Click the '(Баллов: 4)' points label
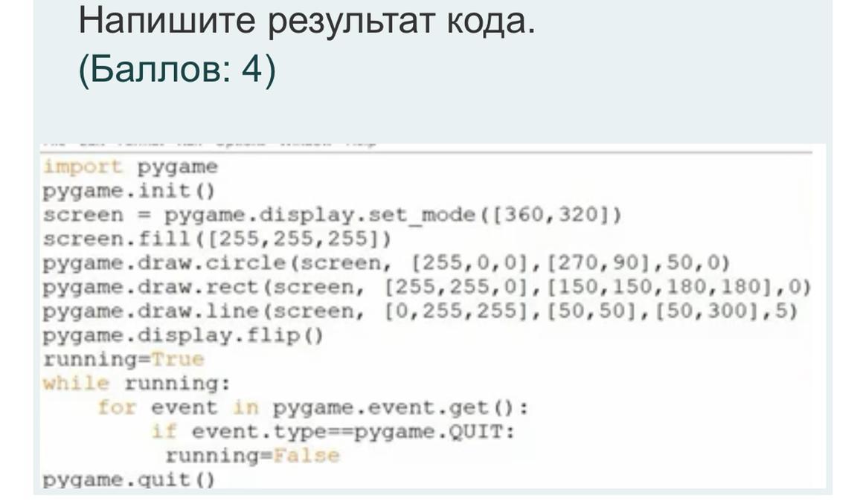This screenshot has height=504, width=866. click(x=177, y=71)
